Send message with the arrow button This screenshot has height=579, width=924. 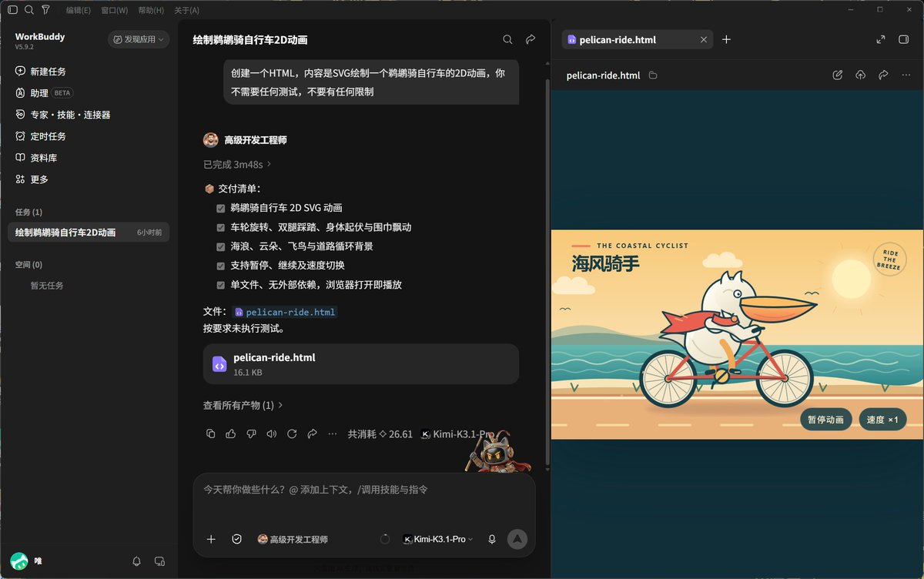point(517,539)
